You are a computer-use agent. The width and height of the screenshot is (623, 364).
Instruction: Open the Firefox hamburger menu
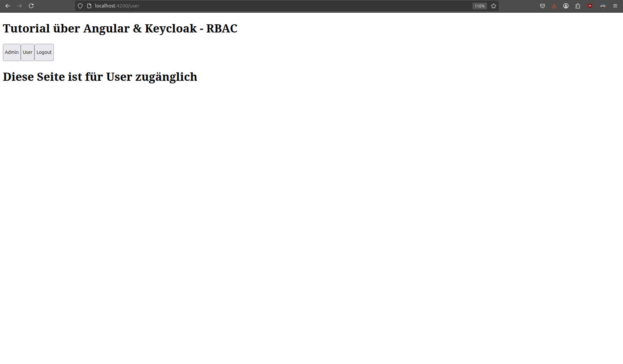615,6
